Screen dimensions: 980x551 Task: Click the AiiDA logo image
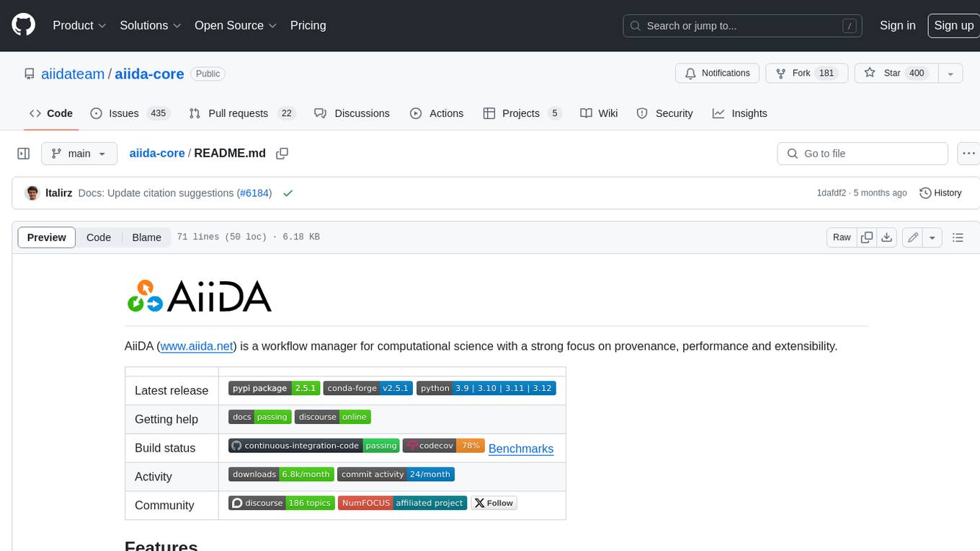click(x=199, y=296)
